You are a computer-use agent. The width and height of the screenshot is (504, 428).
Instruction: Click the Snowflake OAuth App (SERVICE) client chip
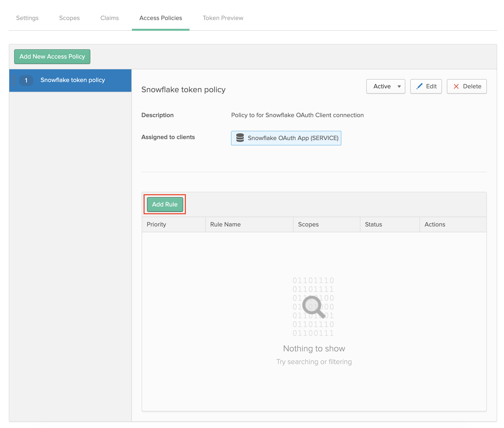tap(286, 138)
